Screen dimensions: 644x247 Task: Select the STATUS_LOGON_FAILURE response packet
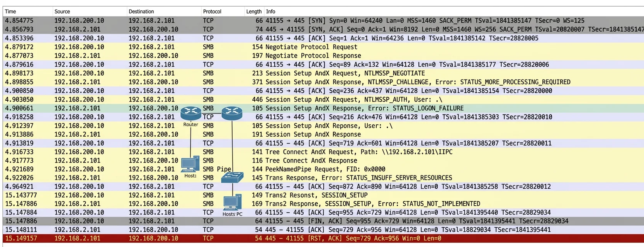click(323, 108)
